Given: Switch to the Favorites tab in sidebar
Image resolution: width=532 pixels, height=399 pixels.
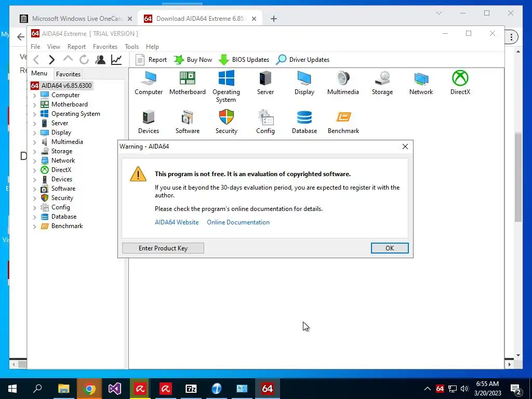Looking at the screenshot, I should (x=68, y=74).
